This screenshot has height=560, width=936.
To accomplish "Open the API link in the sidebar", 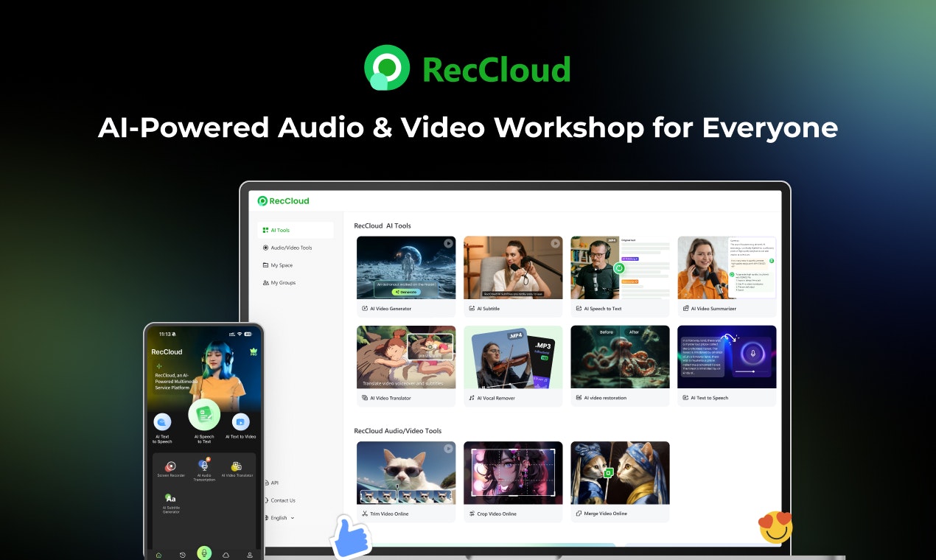I will pyautogui.click(x=270, y=483).
